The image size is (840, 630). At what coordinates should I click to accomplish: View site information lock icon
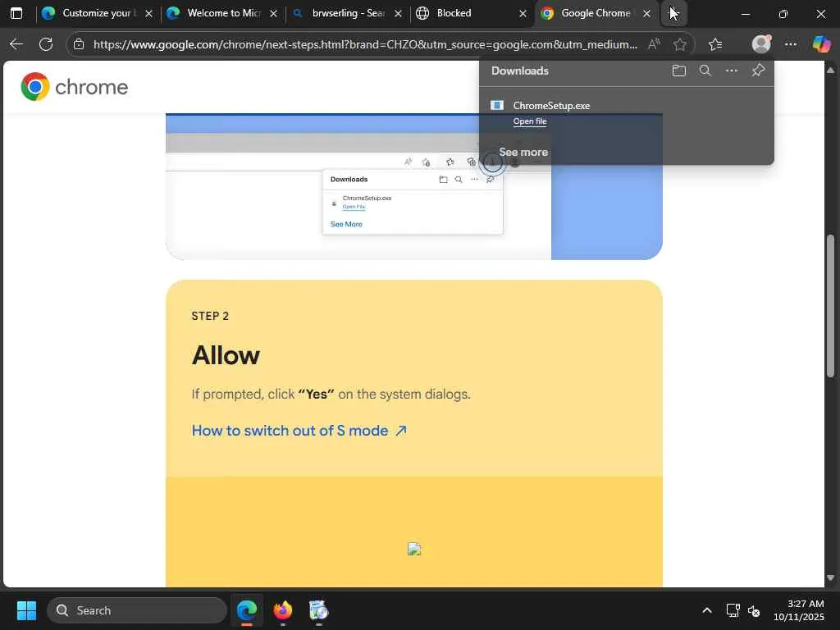[79, 44]
